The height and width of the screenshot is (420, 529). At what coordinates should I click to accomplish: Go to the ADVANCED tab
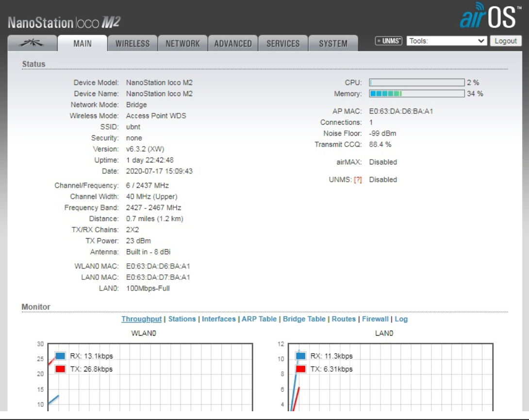(233, 43)
